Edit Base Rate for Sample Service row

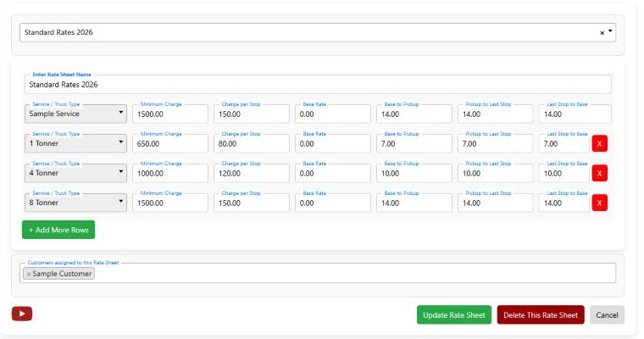[x=333, y=114]
